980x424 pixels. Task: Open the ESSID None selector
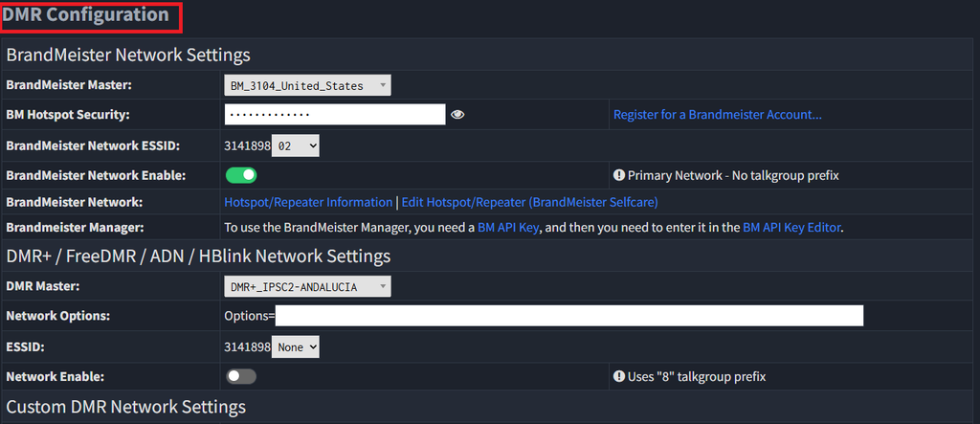pyautogui.click(x=296, y=347)
